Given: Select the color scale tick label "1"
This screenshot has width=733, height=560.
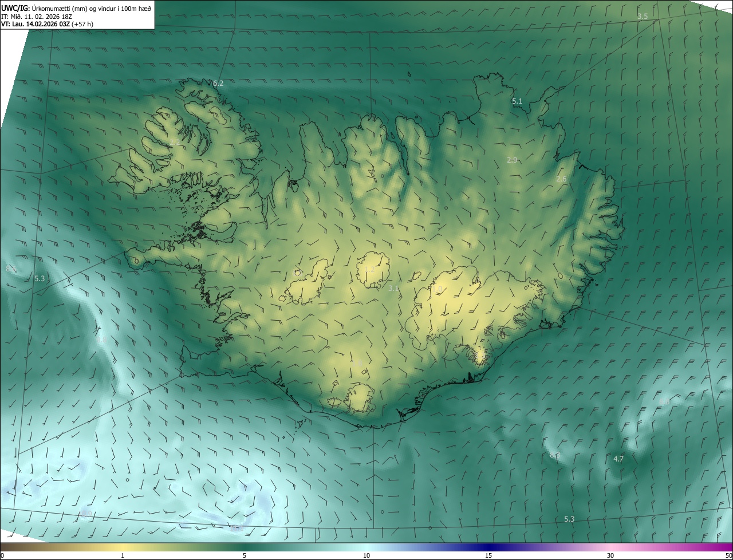Looking at the screenshot, I should (123, 555).
